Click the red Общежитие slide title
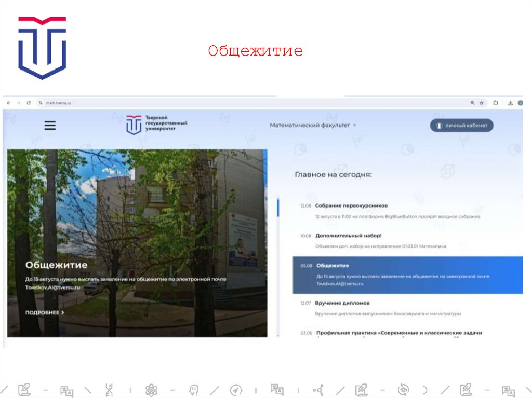Image resolution: width=532 pixels, height=398 pixels. [255, 51]
